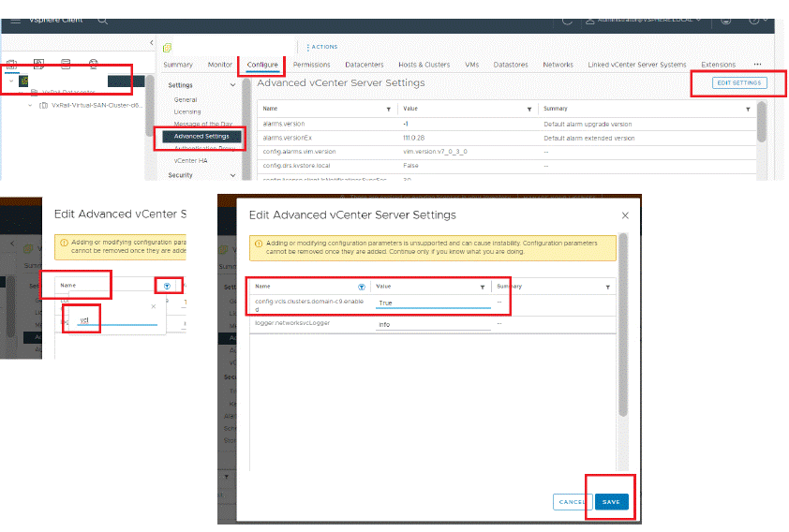Filter the Summary column in Advanced Settings table
Viewport: 789px width, 532px height.
coord(748,109)
